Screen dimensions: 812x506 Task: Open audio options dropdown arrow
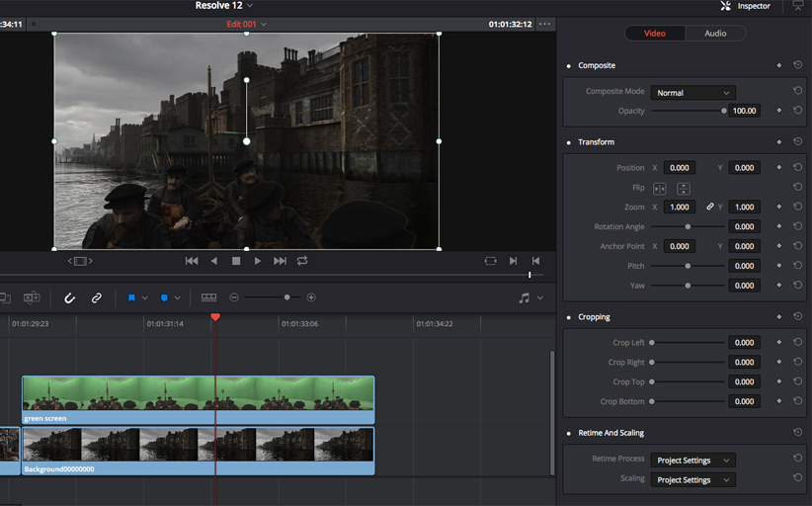tap(540, 297)
